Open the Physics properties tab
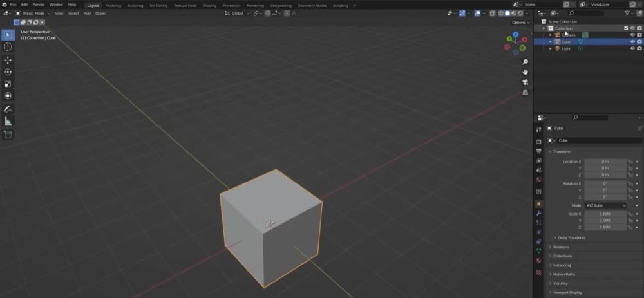Screen dimensions: 644x298 click(539, 232)
